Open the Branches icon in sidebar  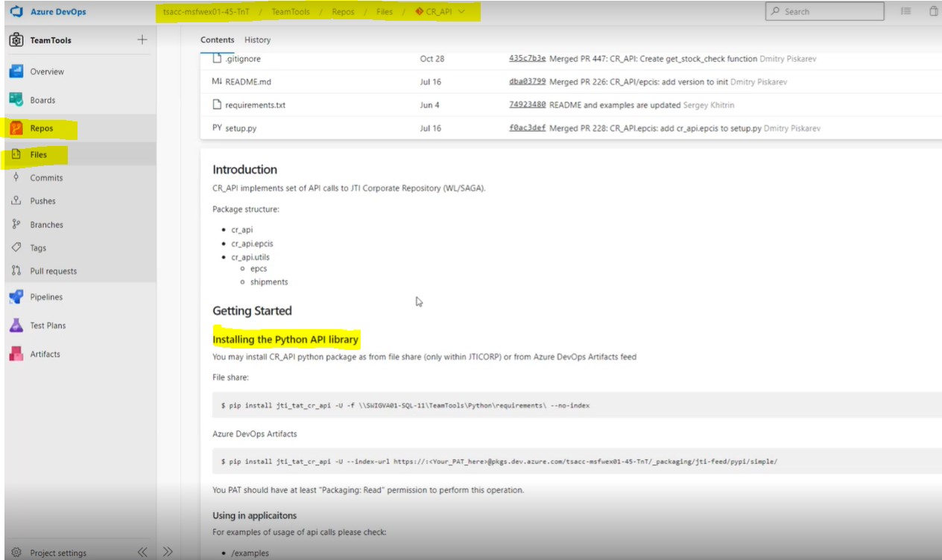[x=16, y=224]
